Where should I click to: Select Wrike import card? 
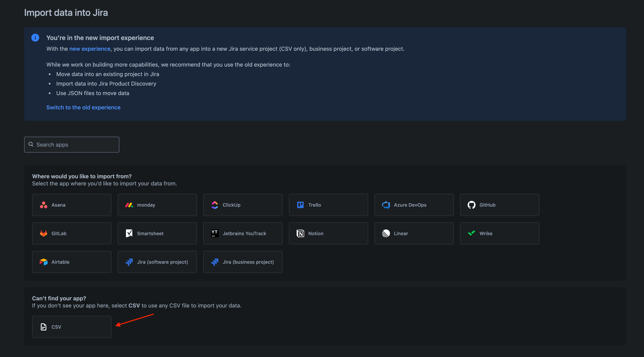point(499,233)
